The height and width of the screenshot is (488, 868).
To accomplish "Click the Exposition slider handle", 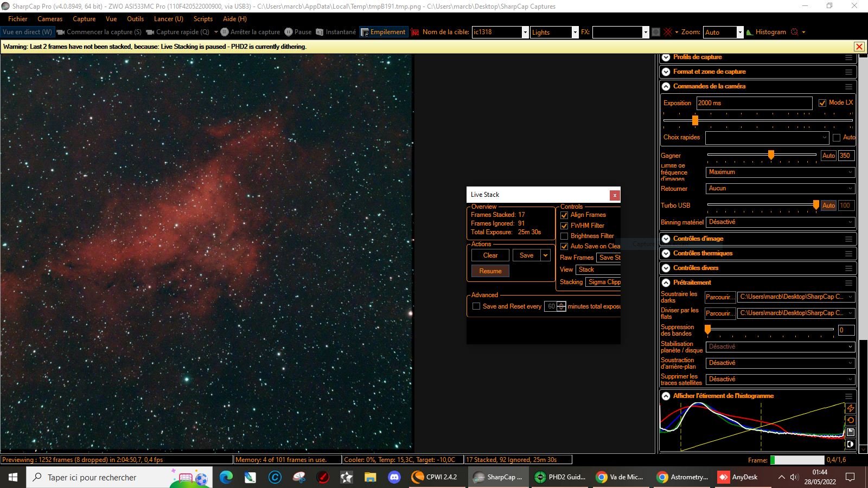I will click(x=695, y=120).
